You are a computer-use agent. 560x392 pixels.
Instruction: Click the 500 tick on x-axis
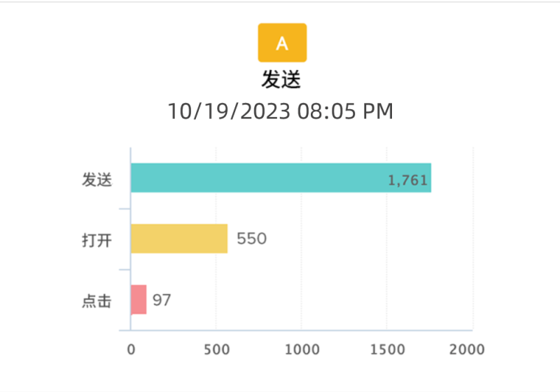pos(216,348)
